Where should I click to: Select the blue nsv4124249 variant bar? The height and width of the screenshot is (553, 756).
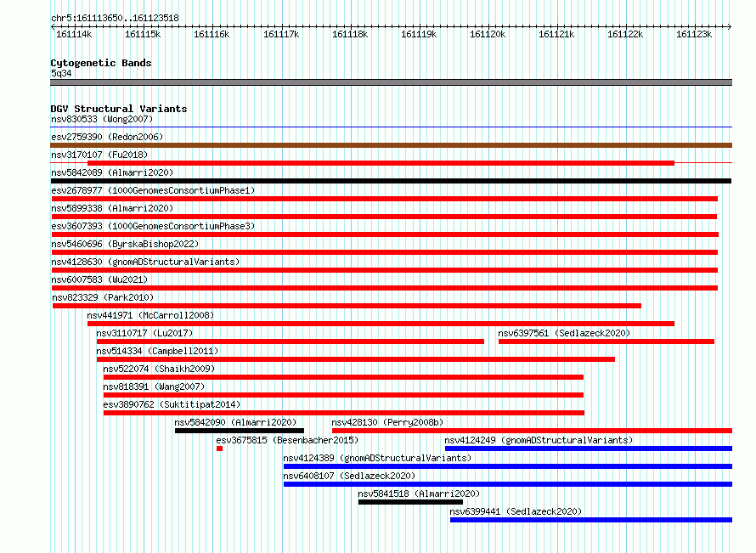point(588,449)
